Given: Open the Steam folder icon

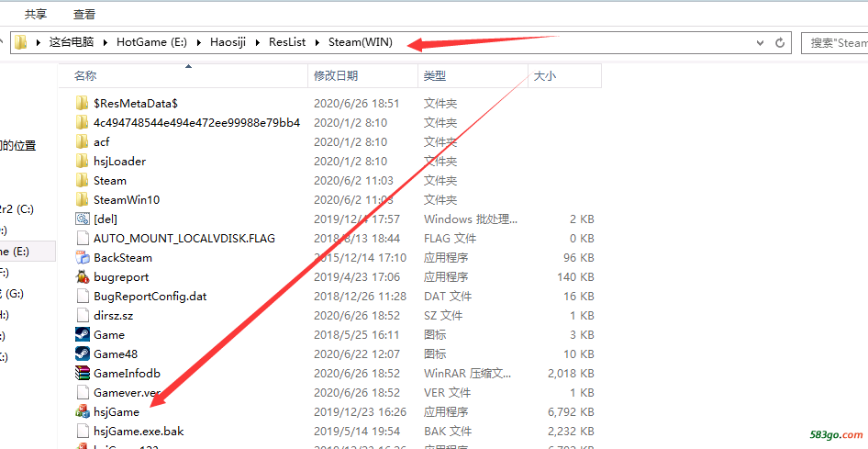Looking at the screenshot, I should click(83, 180).
